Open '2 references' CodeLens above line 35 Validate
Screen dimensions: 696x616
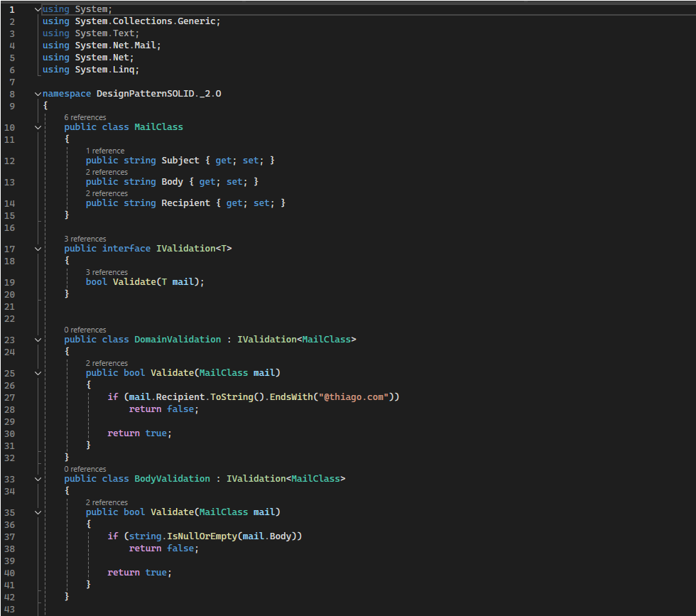[107, 502]
